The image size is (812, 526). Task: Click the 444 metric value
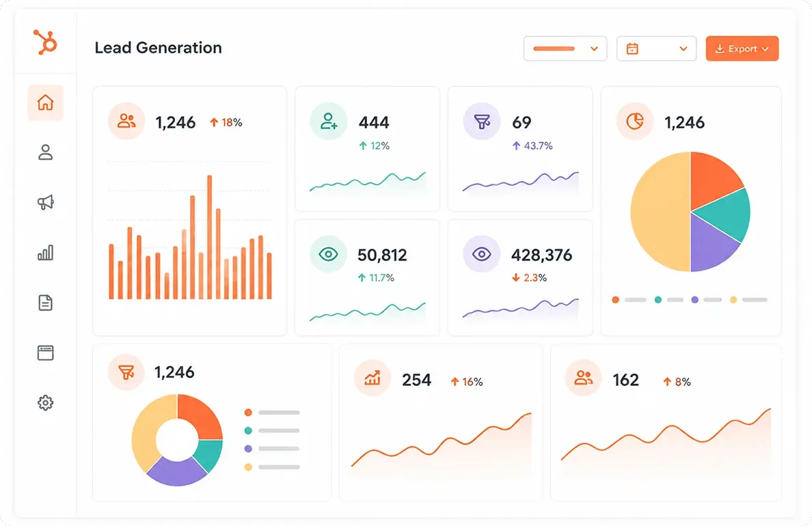coord(374,123)
